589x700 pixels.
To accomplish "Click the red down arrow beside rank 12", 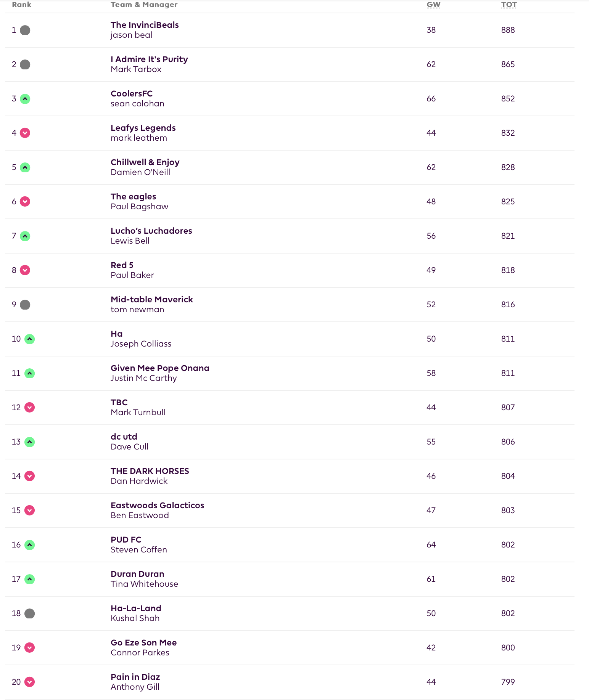I will (x=30, y=408).
